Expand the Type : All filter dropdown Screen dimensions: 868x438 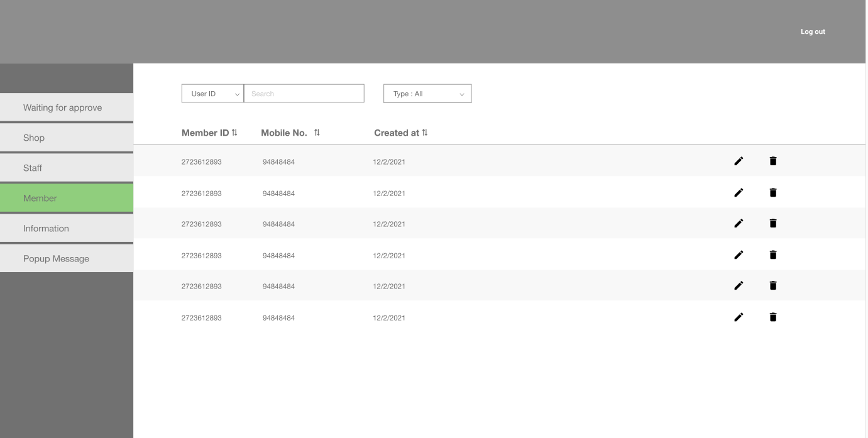(x=427, y=94)
